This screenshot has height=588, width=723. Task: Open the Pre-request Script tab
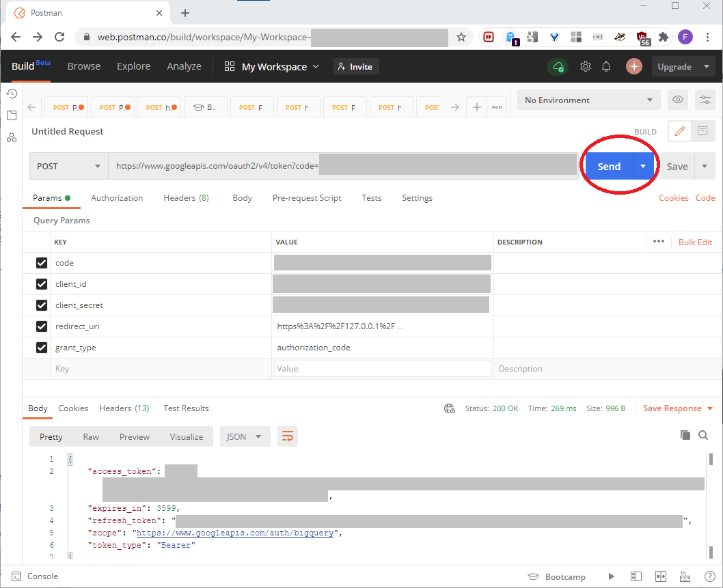(307, 197)
